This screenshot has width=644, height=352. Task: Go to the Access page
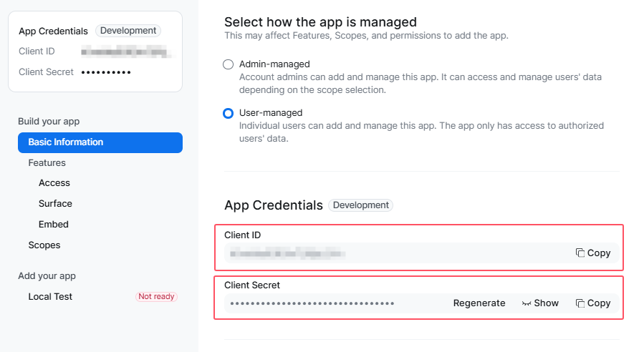click(x=54, y=183)
